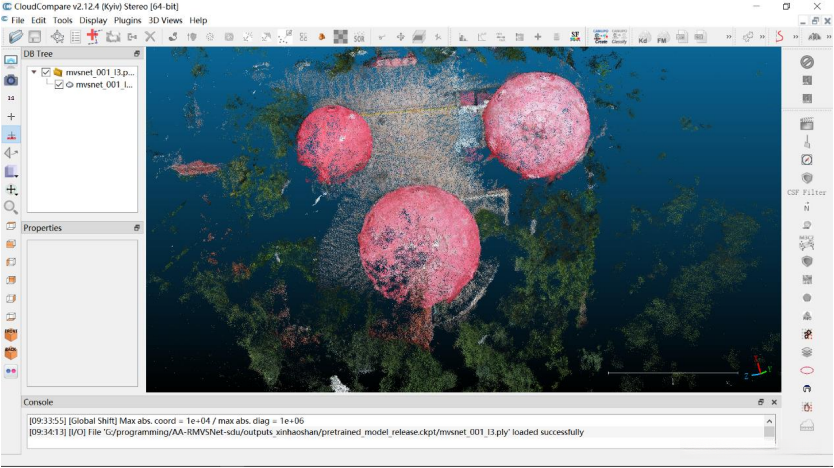Expand the last toolbar overflow chevron
This screenshot has width=834, height=468.
pyautogui.click(x=829, y=37)
